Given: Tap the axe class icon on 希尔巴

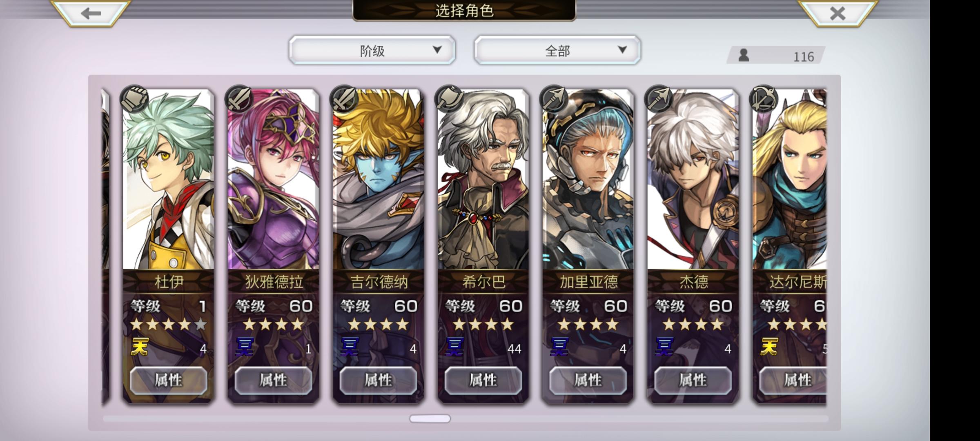Looking at the screenshot, I should click(449, 99).
